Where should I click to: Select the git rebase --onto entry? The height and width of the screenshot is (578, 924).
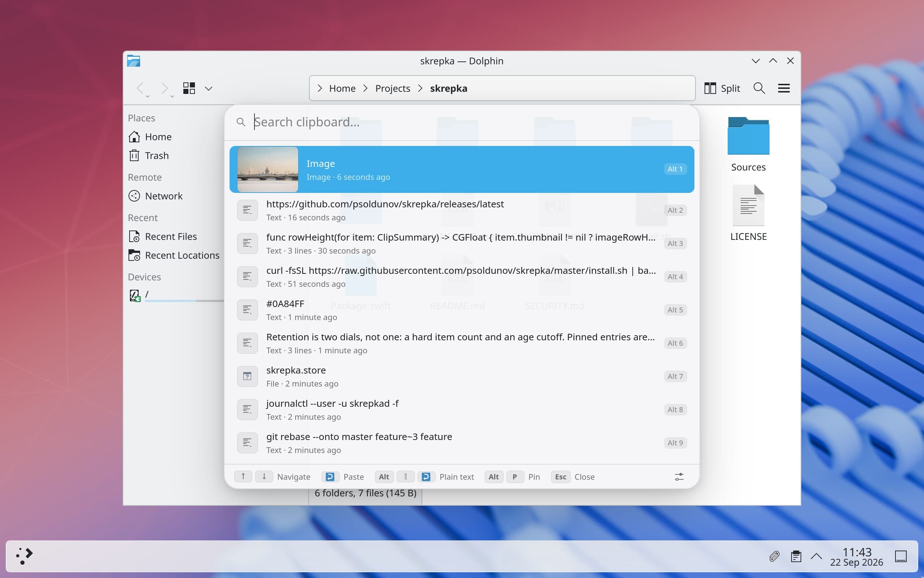(x=462, y=443)
